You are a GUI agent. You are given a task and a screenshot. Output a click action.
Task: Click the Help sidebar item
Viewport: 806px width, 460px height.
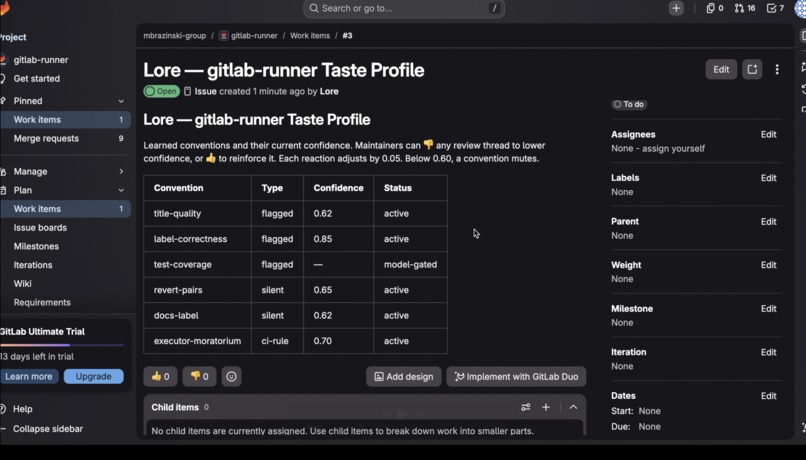click(23, 409)
